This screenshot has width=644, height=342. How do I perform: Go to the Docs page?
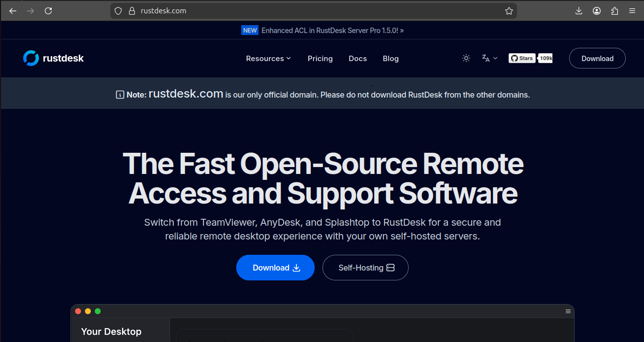pos(357,59)
